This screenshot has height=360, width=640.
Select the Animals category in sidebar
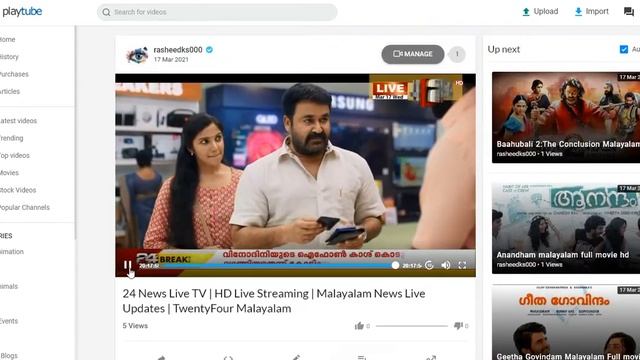click(x=9, y=287)
